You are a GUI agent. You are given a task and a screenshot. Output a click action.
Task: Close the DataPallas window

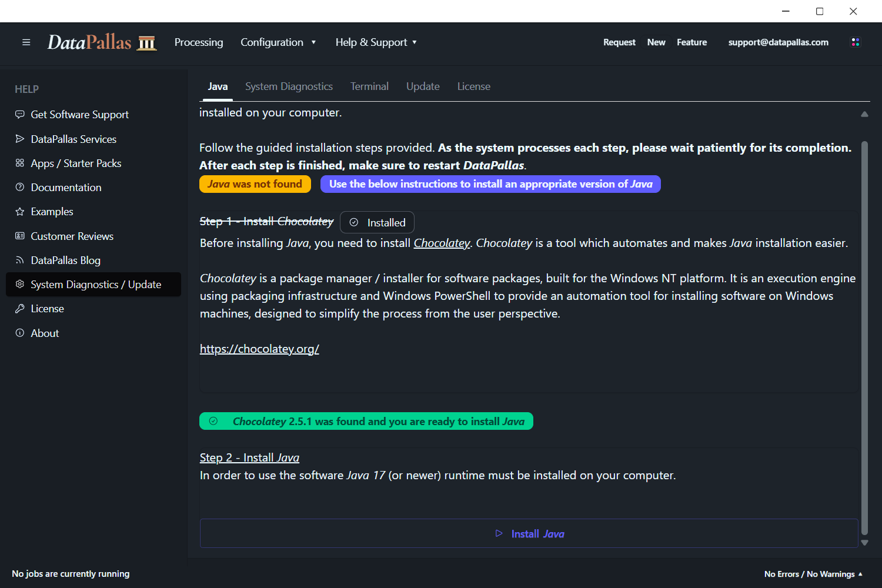[853, 11]
